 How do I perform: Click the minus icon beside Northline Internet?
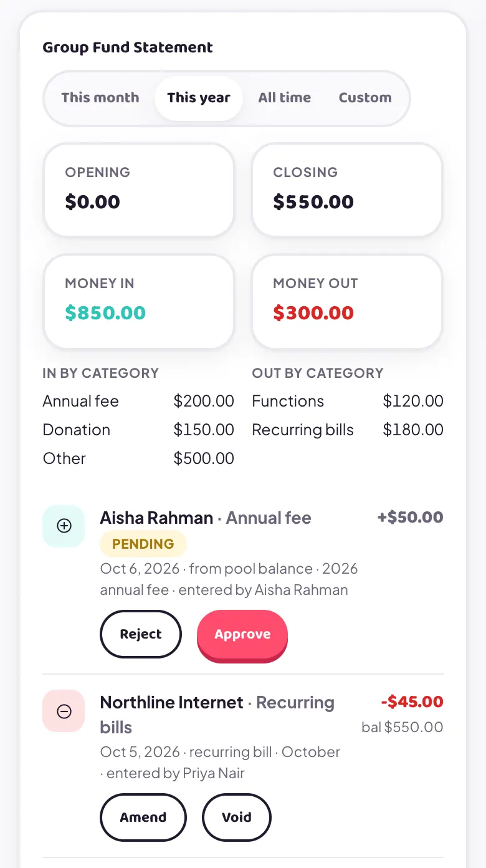click(x=64, y=711)
